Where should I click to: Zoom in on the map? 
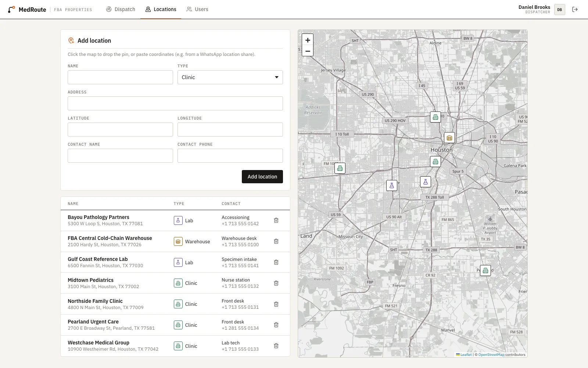(x=308, y=40)
